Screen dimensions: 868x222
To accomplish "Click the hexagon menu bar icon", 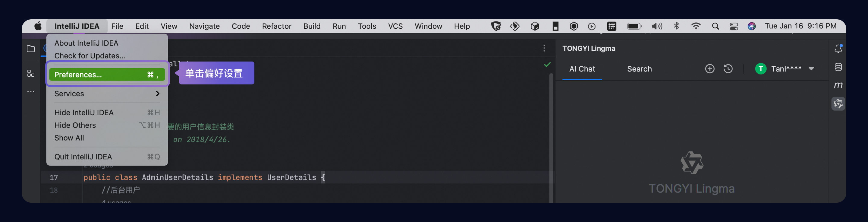I will tap(574, 26).
